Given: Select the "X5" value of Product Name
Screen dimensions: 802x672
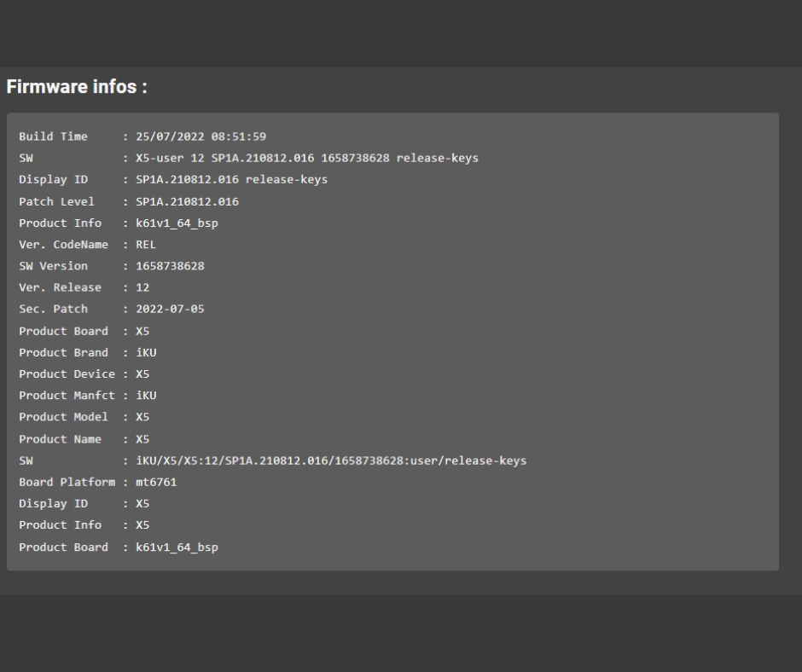Looking at the screenshot, I should pyautogui.click(x=142, y=439).
